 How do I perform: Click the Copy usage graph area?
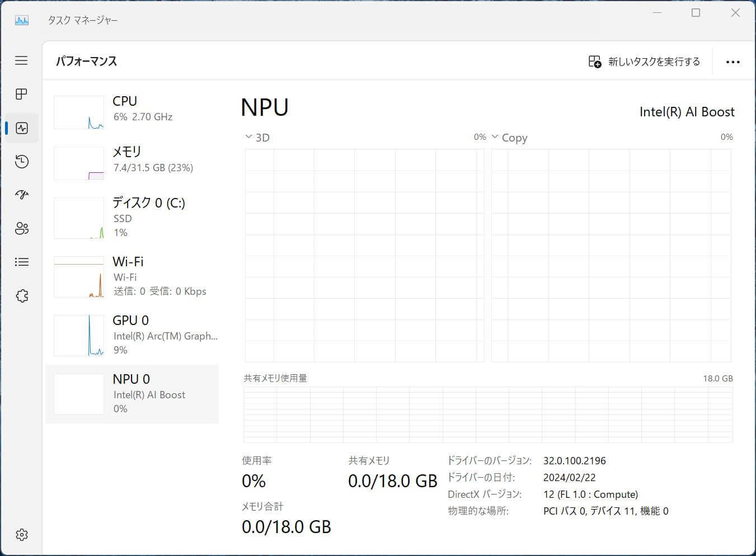click(x=611, y=256)
